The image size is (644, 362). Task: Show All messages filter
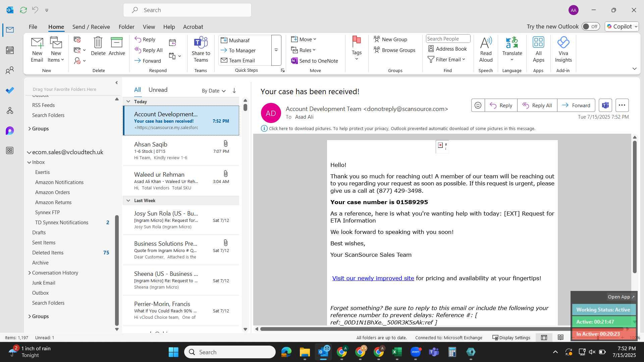[138, 90]
